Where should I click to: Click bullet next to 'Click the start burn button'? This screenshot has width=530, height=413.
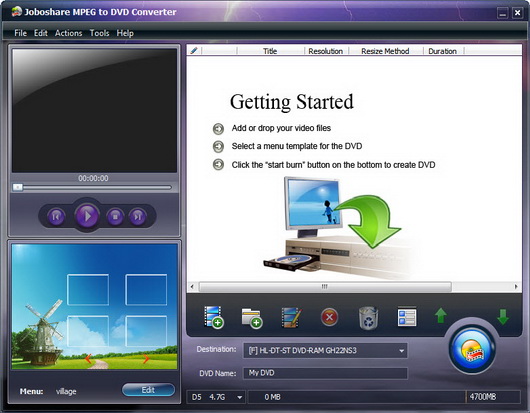218,165
